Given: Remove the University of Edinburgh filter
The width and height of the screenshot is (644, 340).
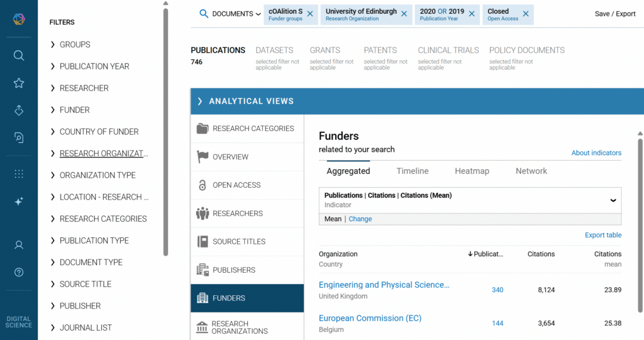Looking at the screenshot, I should pyautogui.click(x=404, y=14).
